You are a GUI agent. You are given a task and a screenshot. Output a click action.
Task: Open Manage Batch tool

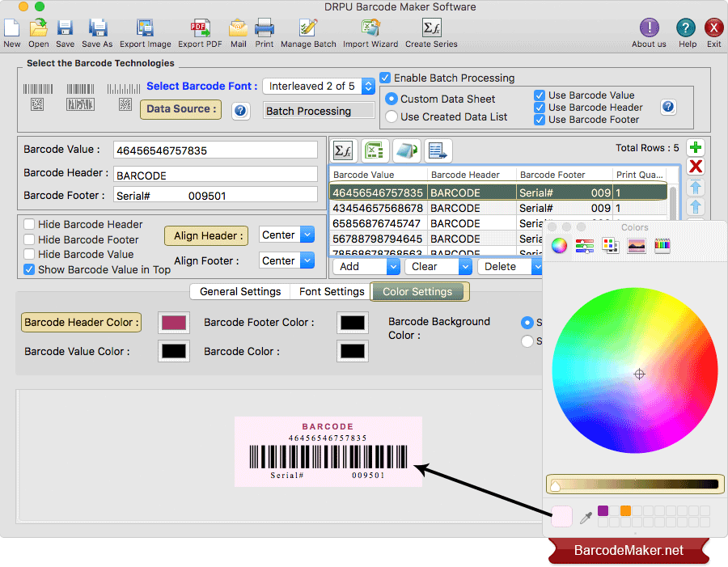308,33
